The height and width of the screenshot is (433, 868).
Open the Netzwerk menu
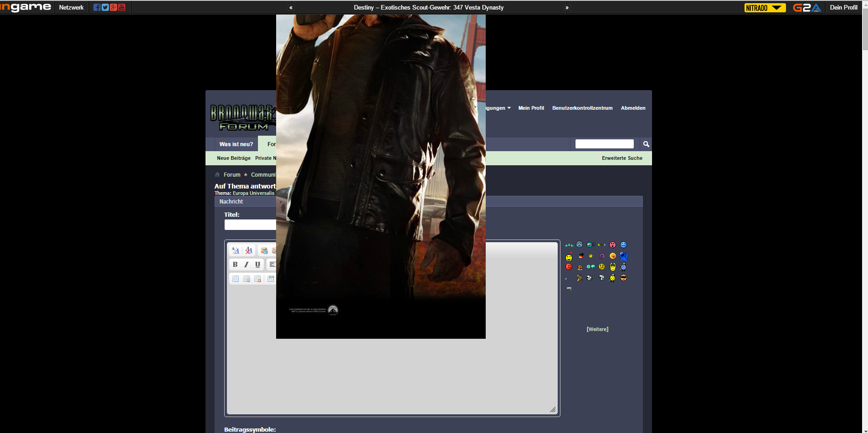tap(72, 7)
